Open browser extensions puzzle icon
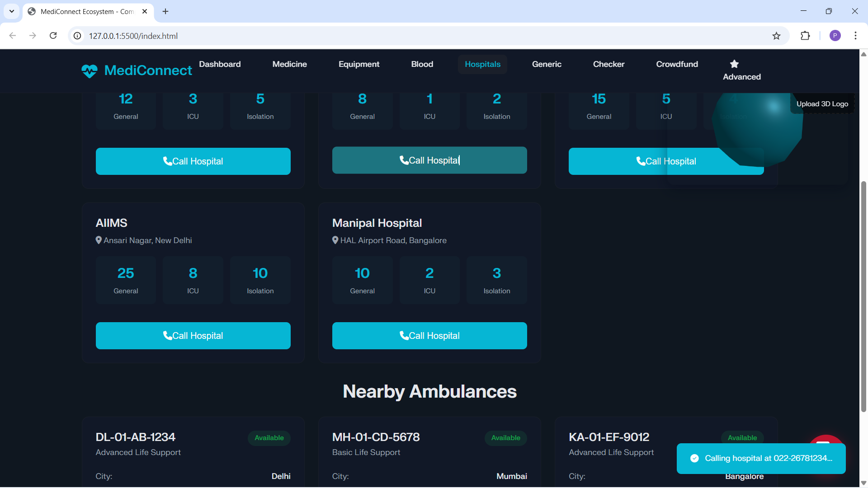Image resolution: width=868 pixels, height=488 pixels. coord(805,36)
